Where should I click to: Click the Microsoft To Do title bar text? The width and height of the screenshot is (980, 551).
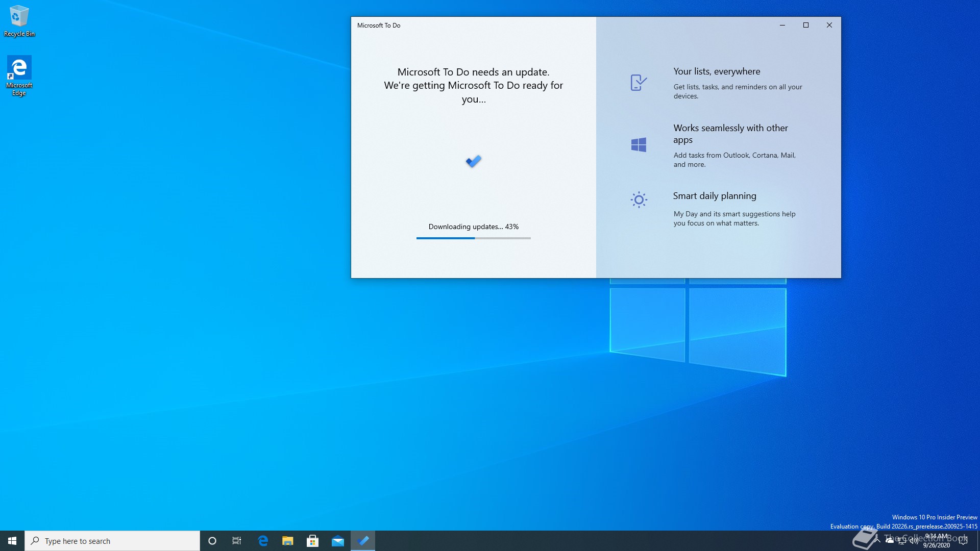379,25
